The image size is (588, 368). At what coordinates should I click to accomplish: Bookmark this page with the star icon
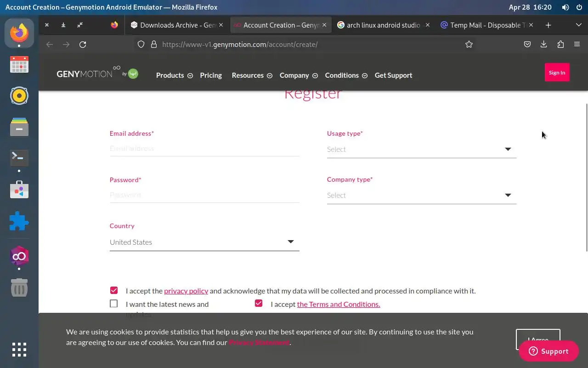coord(469,45)
